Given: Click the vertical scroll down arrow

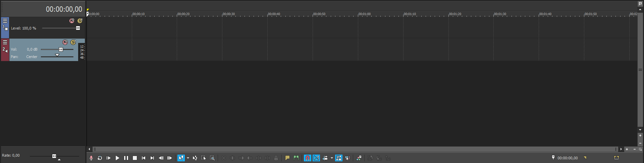Looking at the screenshot, I should coord(640,130).
